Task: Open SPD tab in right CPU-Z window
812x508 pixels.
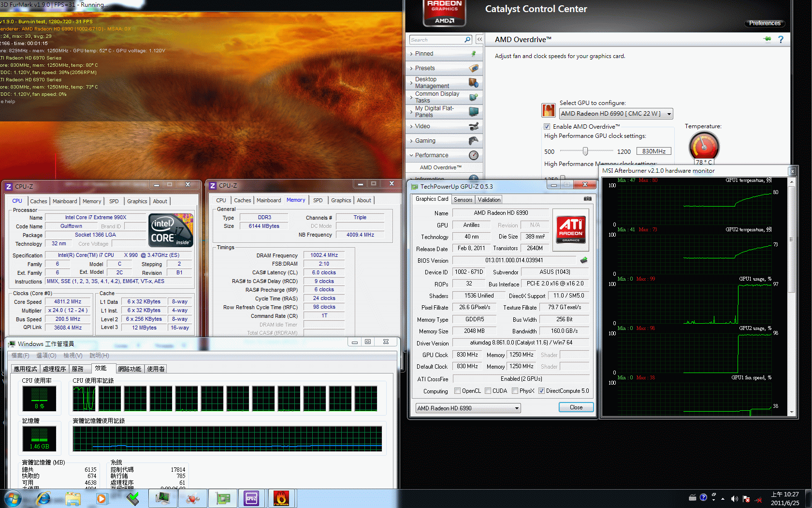Action: [318, 200]
